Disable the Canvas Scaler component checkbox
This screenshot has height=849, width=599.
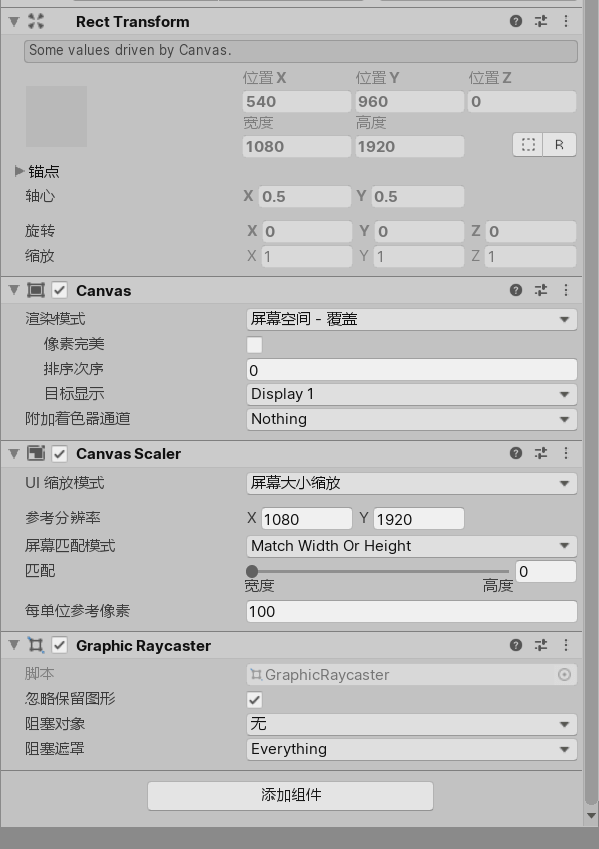60,453
